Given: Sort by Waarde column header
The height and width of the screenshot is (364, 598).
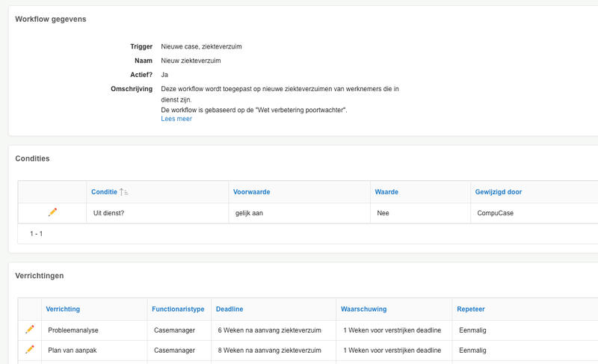Looking at the screenshot, I should [386, 192].
